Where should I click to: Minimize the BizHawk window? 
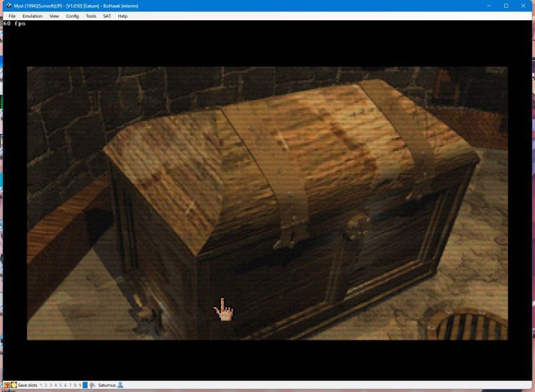(x=489, y=6)
